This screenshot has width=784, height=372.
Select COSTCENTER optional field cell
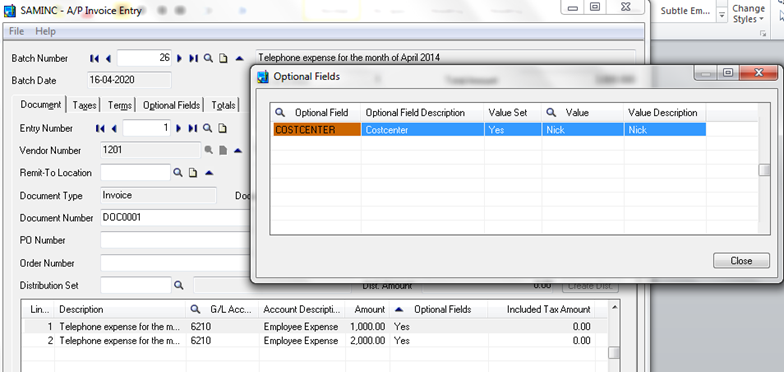(x=317, y=130)
